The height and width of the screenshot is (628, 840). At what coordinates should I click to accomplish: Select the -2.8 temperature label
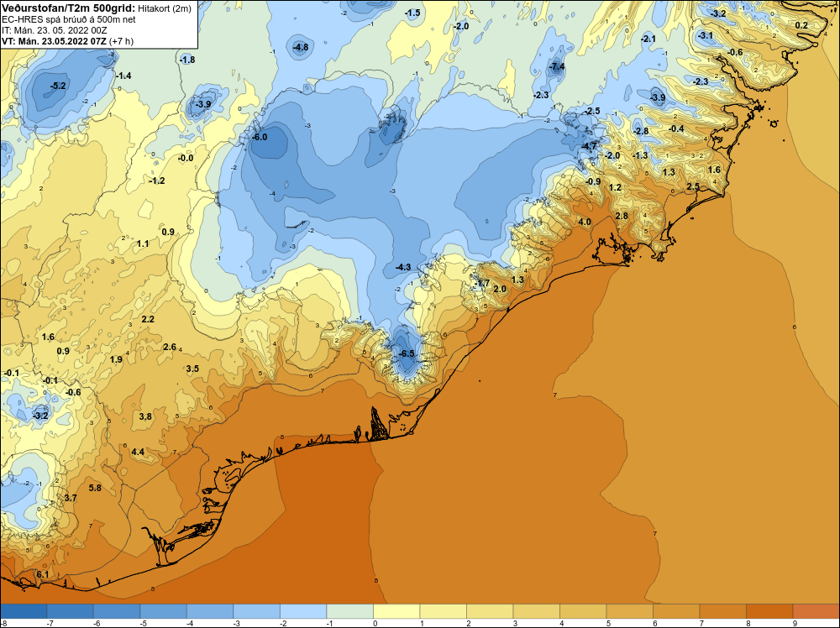click(x=641, y=132)
